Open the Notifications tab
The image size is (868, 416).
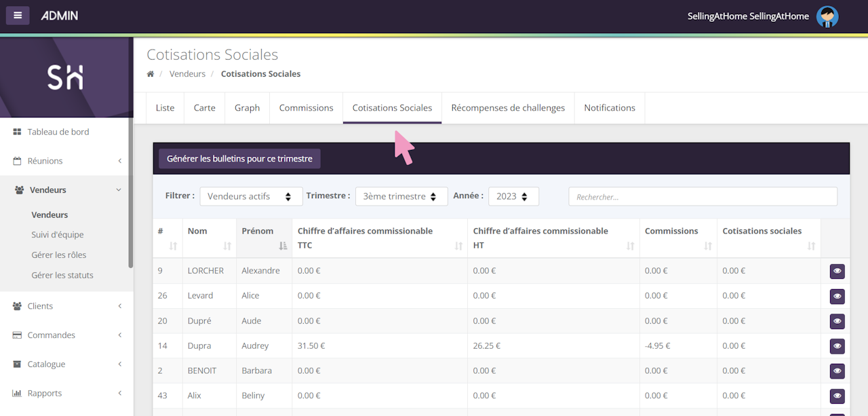tap(610, 108)
